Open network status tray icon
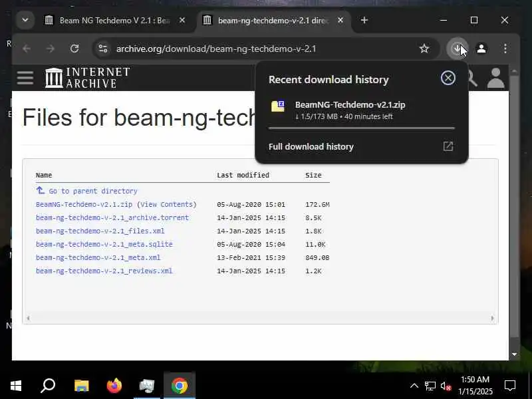The width and height of the screenshot is (532, 399). 430,386
